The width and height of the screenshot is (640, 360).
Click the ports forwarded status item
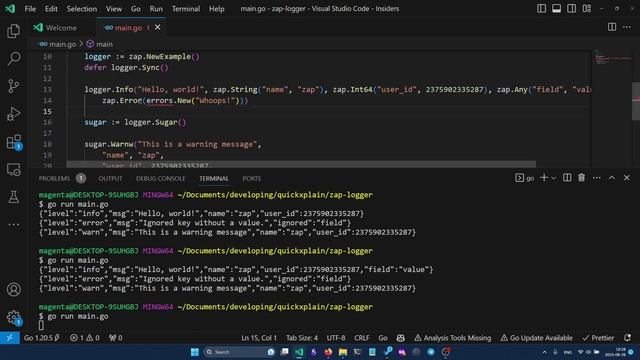pos(116,338)
